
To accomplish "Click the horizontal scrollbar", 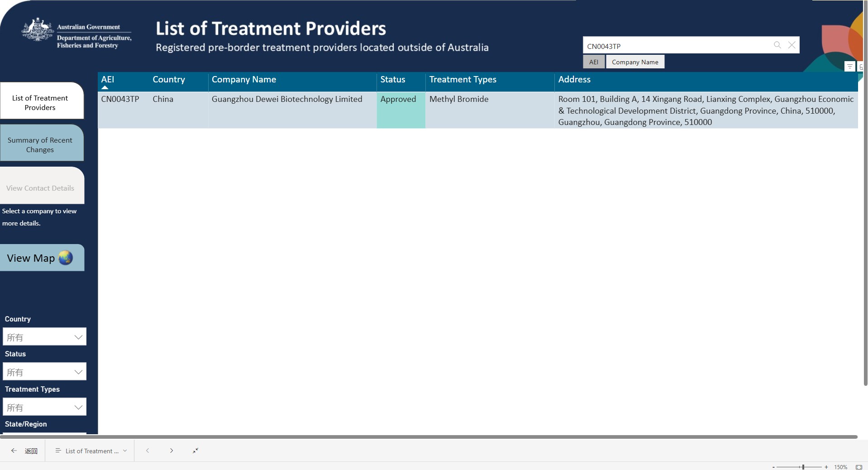I will (x=429, y=437).
